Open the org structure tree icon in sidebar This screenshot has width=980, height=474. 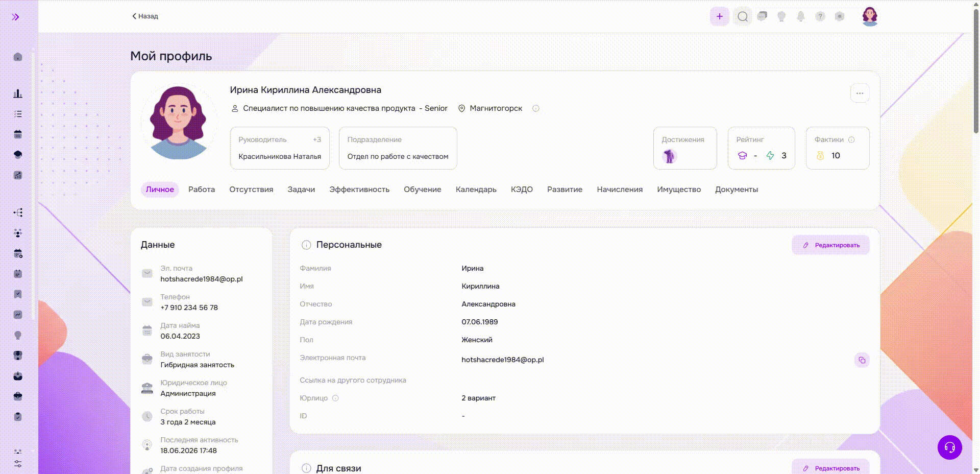18,212
